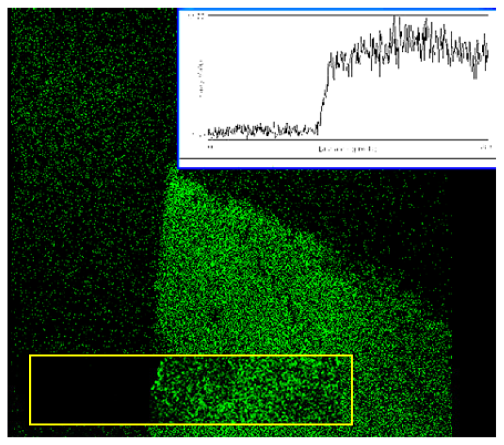Click the dark area inside the yellow rectangle
This screenshot has height=445, width=504.
click(89, 390)
